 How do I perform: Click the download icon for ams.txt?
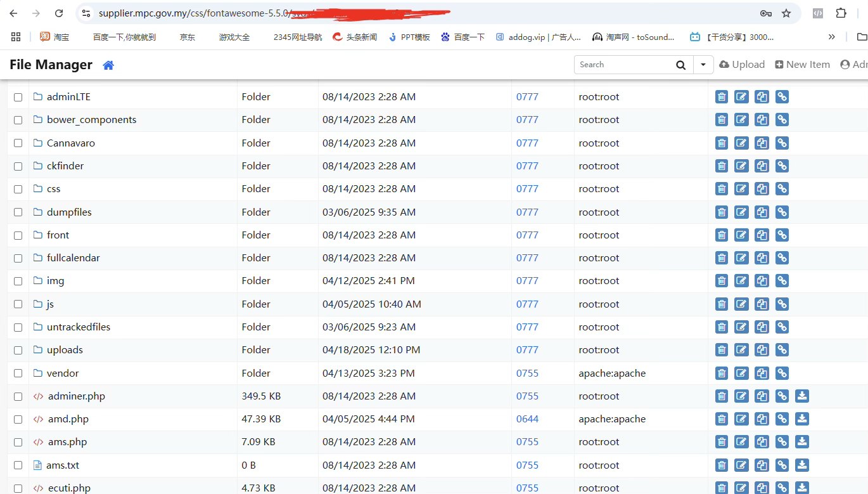point(802,465)
